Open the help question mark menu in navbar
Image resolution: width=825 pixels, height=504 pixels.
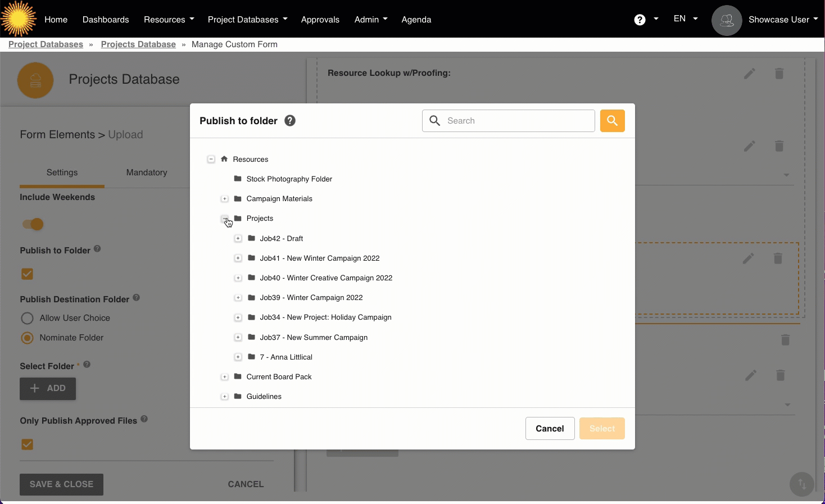(640, 20)
